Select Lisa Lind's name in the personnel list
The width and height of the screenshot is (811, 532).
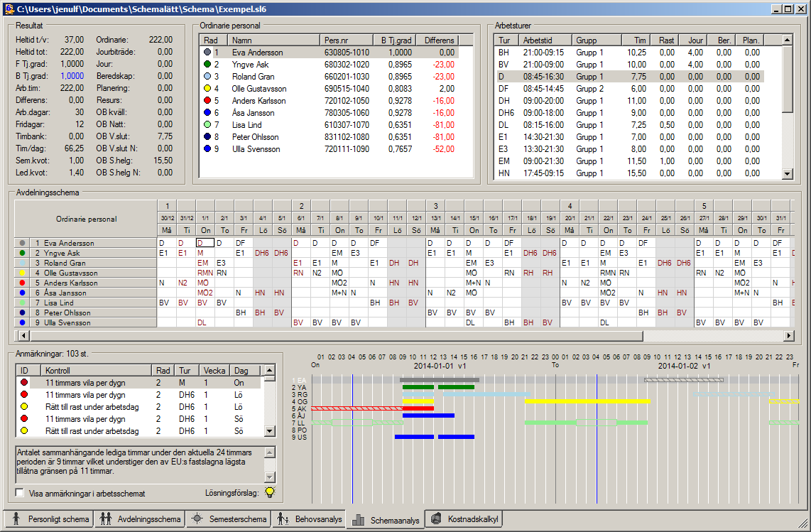click(246, 125)
